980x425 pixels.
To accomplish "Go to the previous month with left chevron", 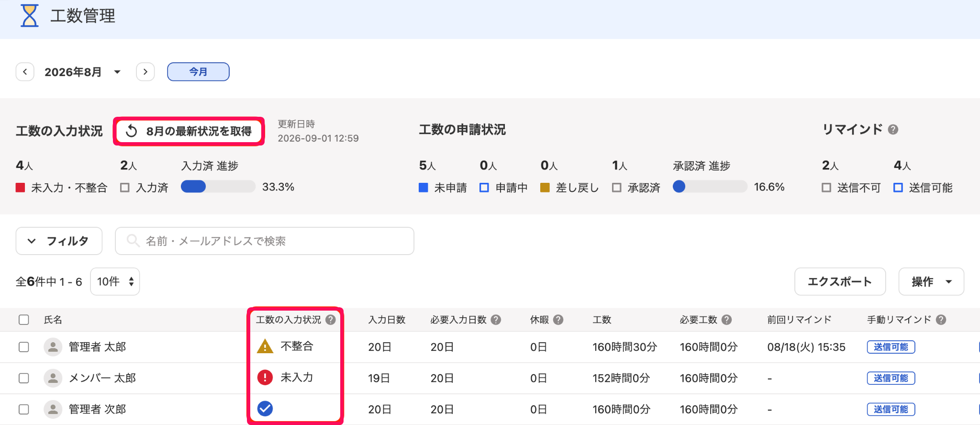I will (x=25, y=72).
